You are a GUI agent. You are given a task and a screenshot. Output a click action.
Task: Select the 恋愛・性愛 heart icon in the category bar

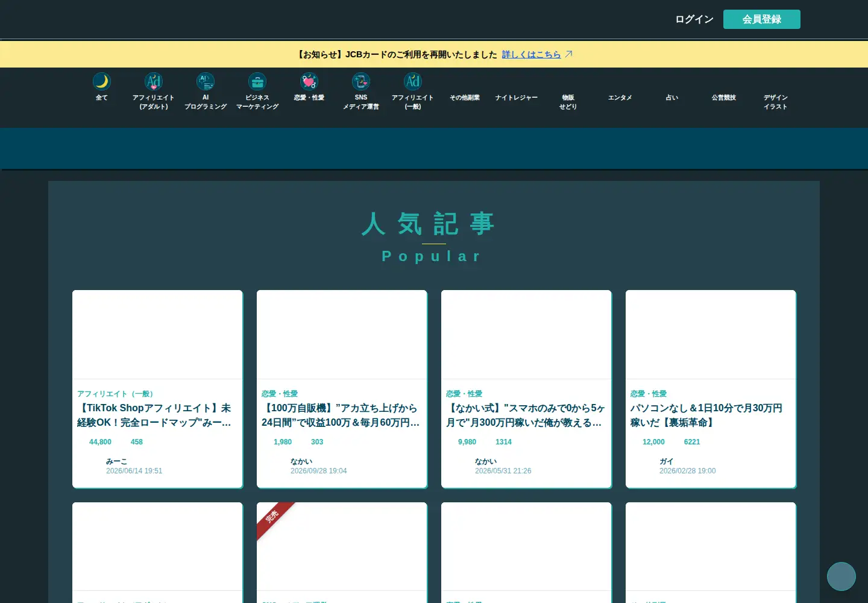(x=309, y=81)
